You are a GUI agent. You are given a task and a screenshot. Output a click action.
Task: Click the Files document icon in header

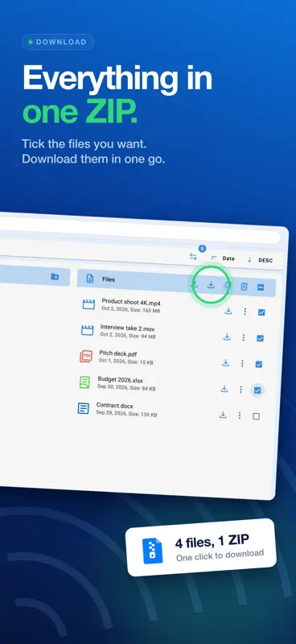(x=89, y=279)
